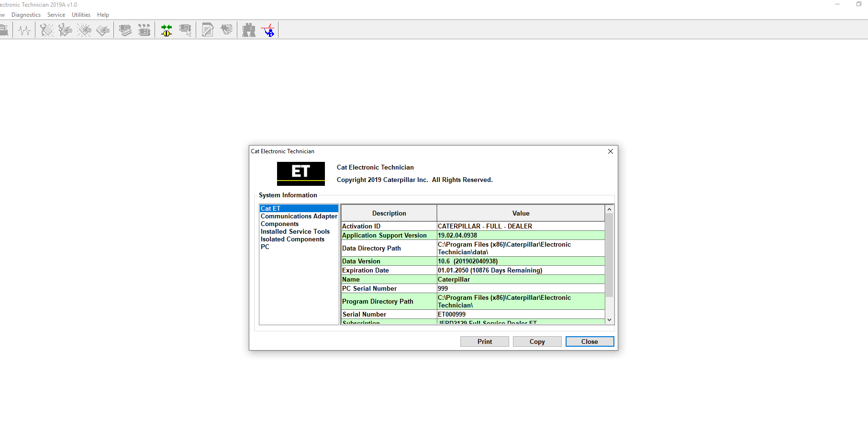
Task: Click the binoculars search icon
Action: click(249, 31)
